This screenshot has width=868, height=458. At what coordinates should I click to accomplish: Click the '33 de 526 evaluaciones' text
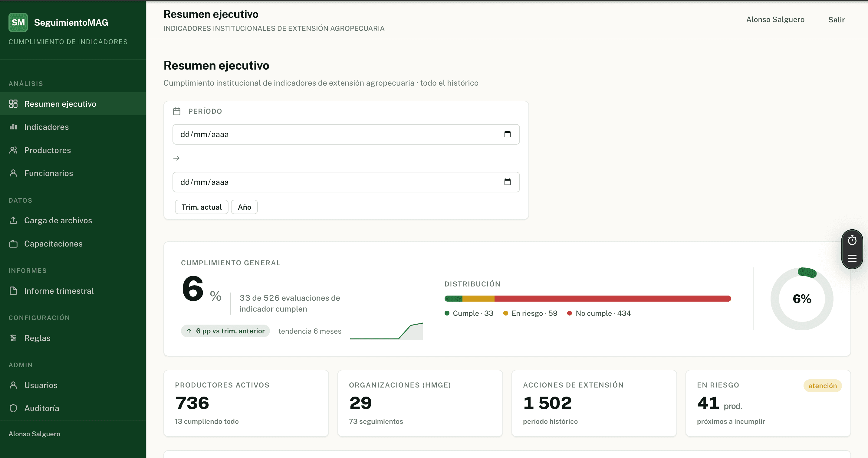pos(289,303)
